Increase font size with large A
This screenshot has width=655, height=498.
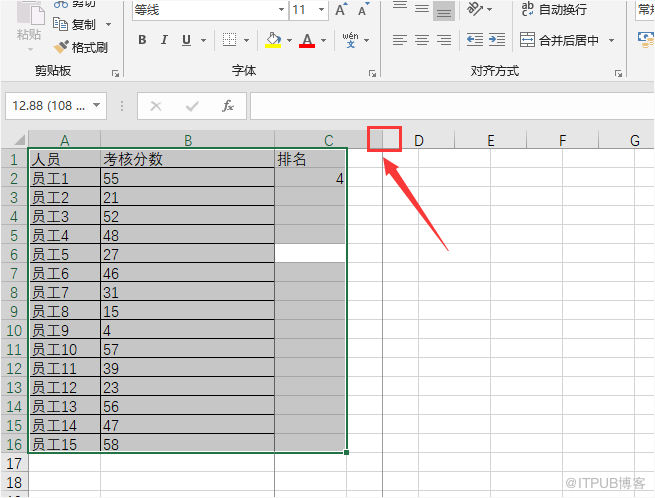tap(341, 9)
